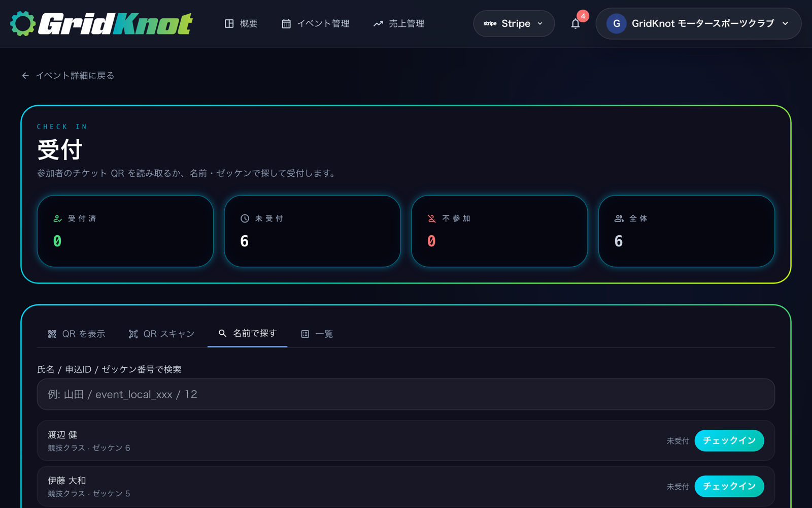Check in 伊藤 大和 with チェックイン button
The height and width of the screenshot is (508, 812).
coord(729,486)
